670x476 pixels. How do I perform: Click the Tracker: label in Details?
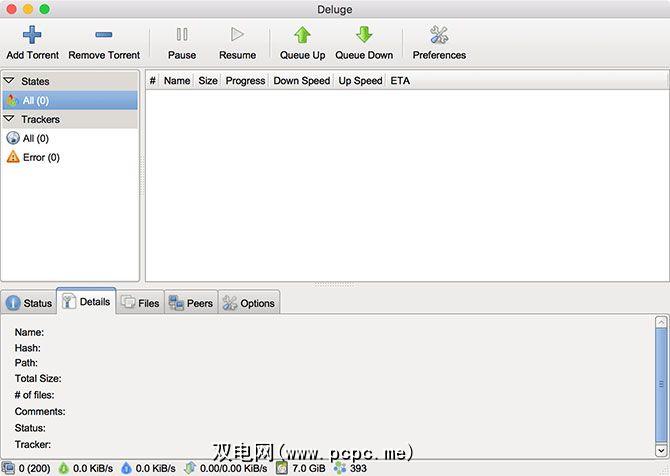point(33,444)
